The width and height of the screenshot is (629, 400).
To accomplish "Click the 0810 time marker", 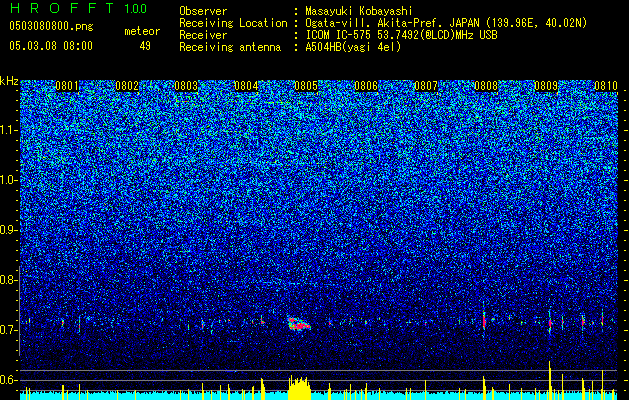I will coord(606,86).
